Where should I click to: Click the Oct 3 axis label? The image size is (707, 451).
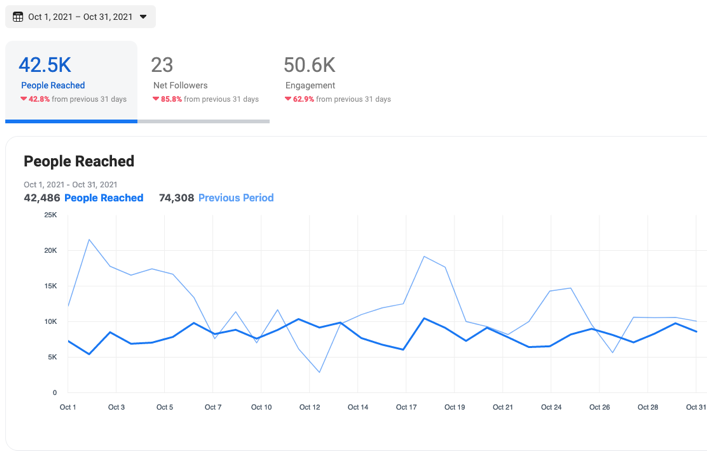[x=116, y=407]
